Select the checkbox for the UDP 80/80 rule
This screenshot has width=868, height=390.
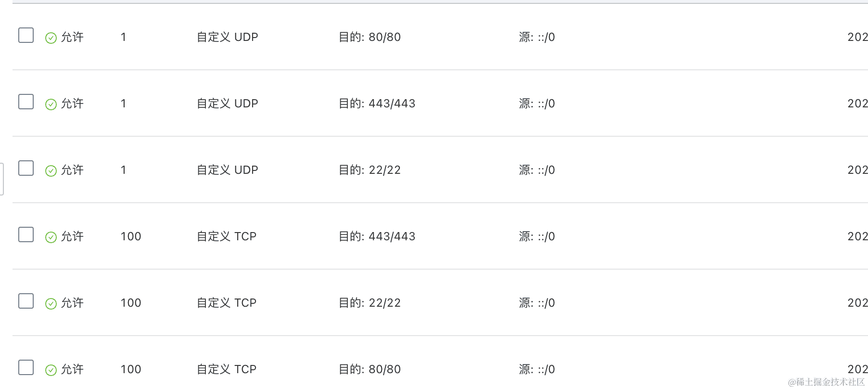(26, 35)
